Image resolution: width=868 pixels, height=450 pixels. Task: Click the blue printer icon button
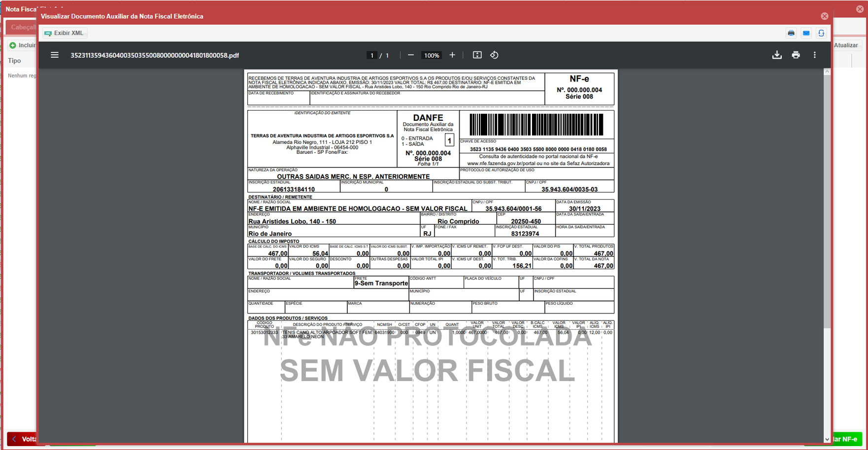coord(791,33)
